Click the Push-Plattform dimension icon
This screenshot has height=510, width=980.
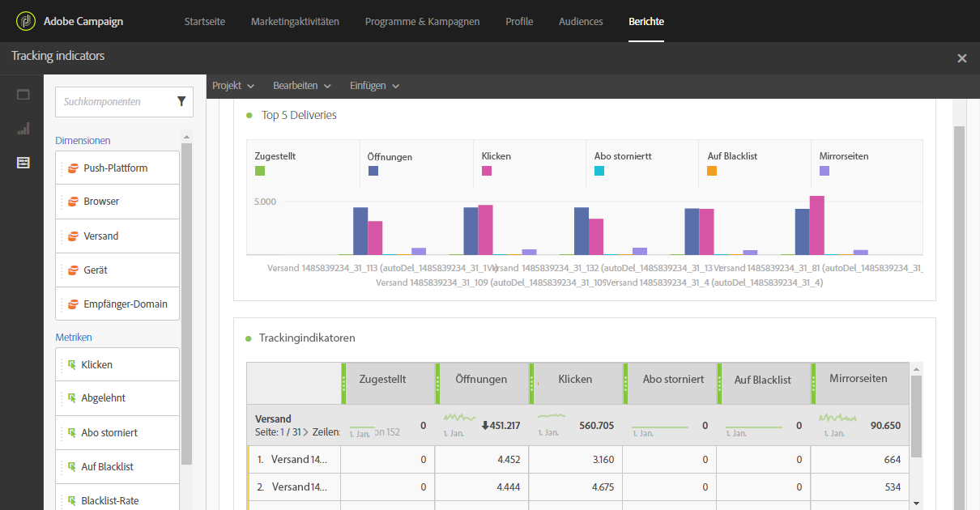tap(73, 168)
